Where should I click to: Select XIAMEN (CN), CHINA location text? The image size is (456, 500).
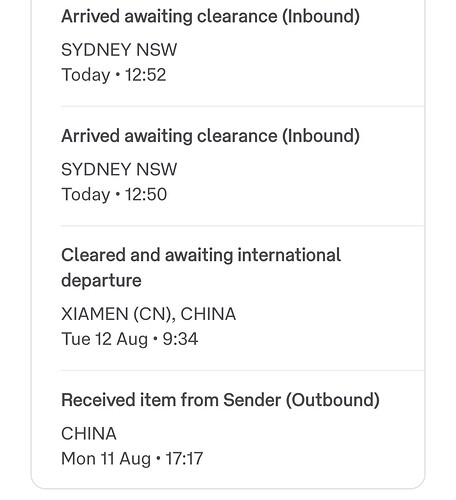pyautogui.click(x=148, y=314)
